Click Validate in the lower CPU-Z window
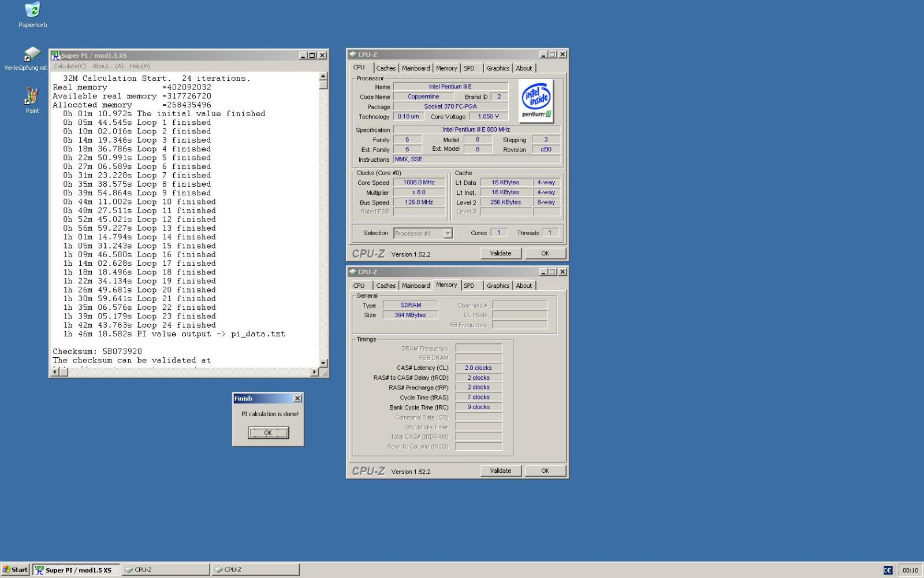 pos(501,470)
